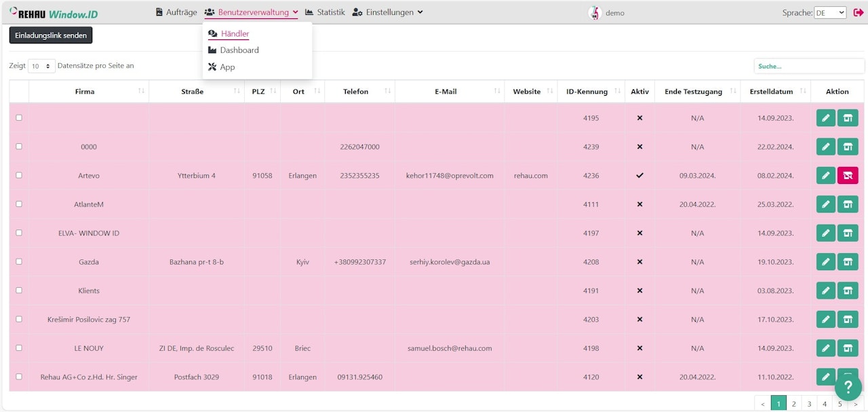Expand the Einstellungen menu
Screen dimensions: 868x412
pos(387,12)
